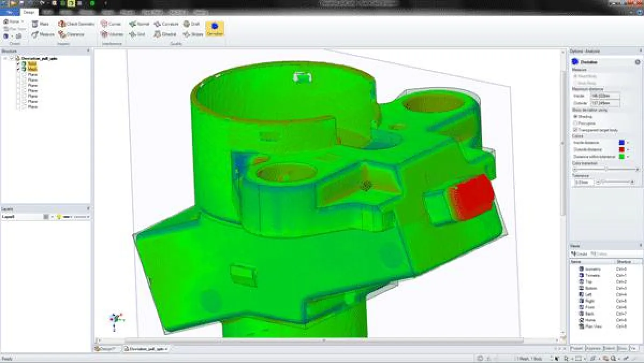Click Create in the Views panel
This screenshot has height=363, width=644.
click(x=579, y=253)
